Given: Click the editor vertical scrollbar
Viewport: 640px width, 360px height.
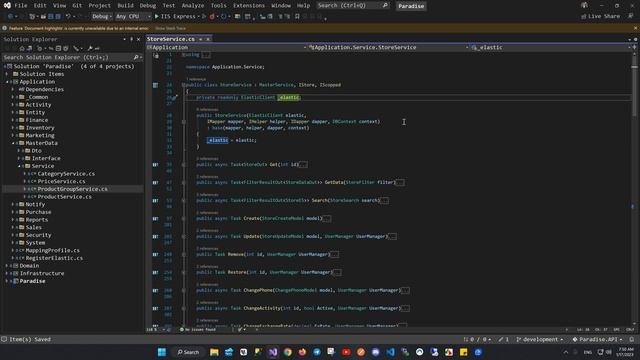Looking at the screenshot, I should pyautogui.click(x=634, y=188).
